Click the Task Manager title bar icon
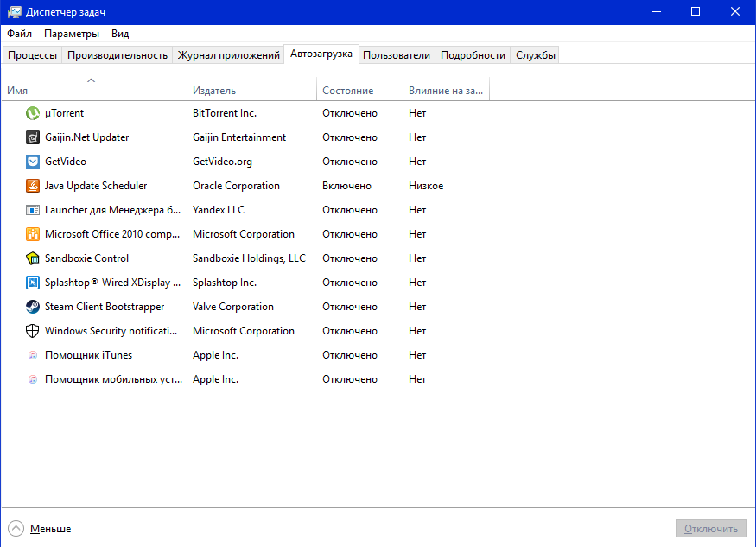The height and width of the screenshot is (547, 756). coord(14,12)
